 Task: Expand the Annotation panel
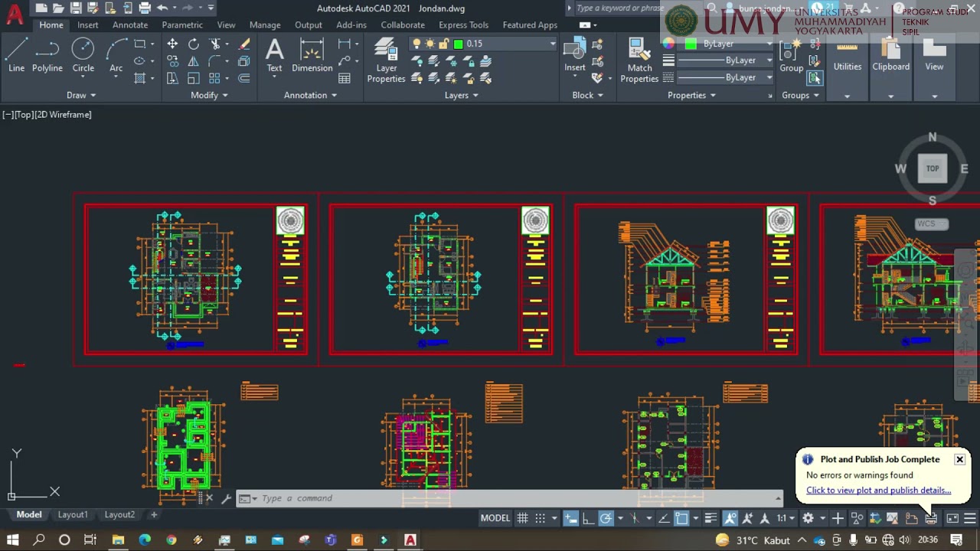coord(311,95)
